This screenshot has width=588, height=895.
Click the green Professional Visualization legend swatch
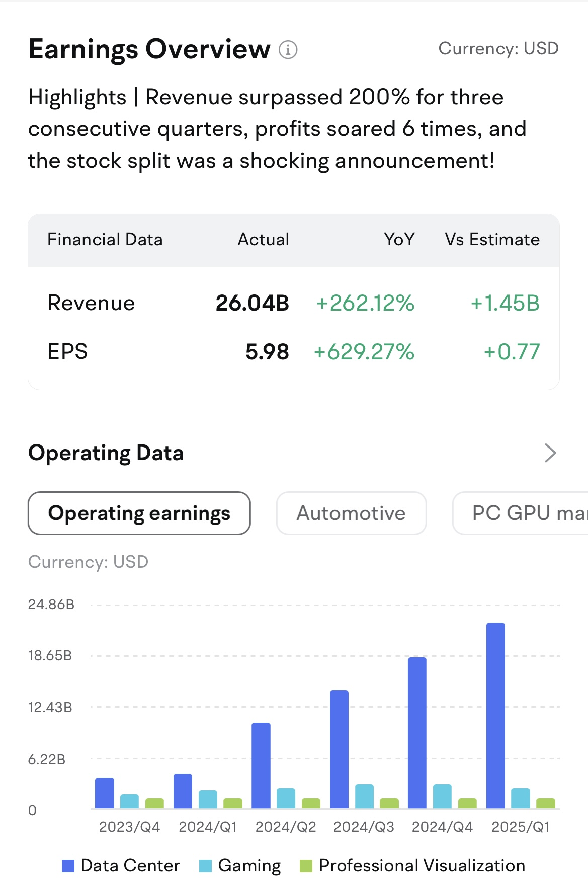point(306,866)
